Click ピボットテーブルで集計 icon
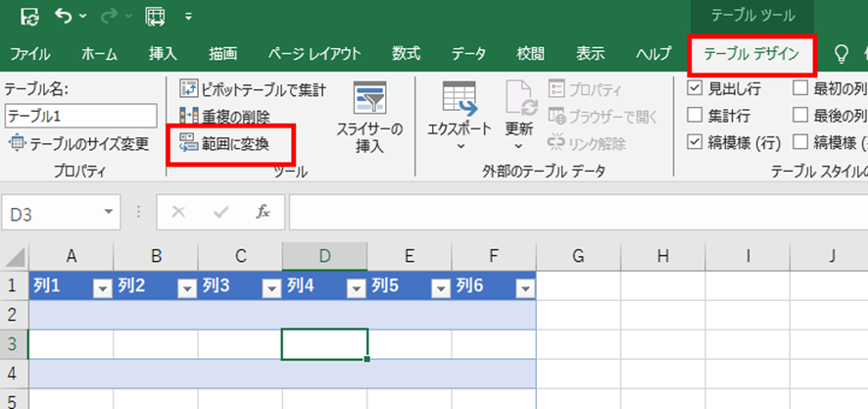Viewport: 868px width, 409px height. [x=189, y=89]
